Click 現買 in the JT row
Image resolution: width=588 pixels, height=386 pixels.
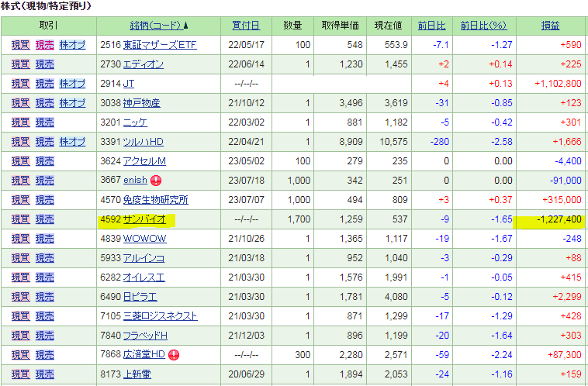coord(21,84)
